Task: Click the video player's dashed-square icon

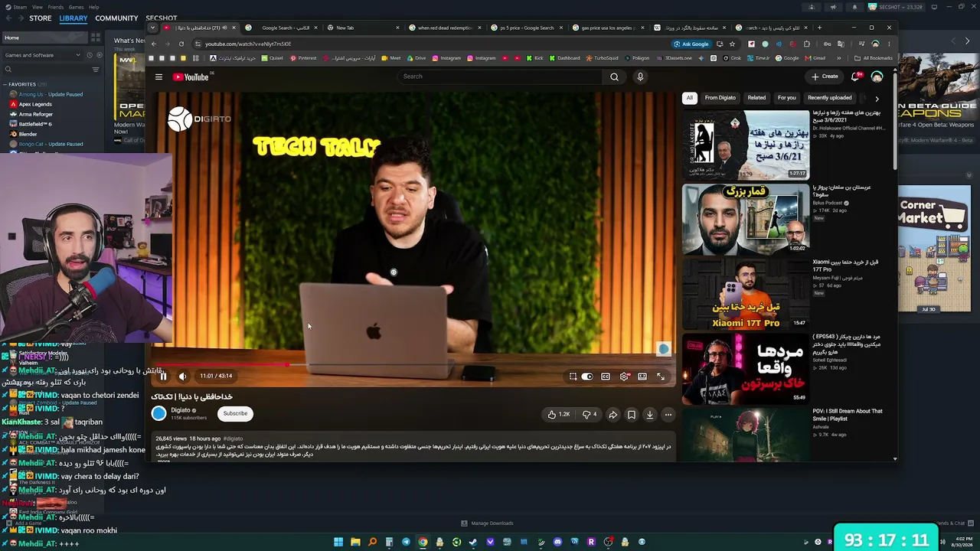Action: tap(573, 377)
